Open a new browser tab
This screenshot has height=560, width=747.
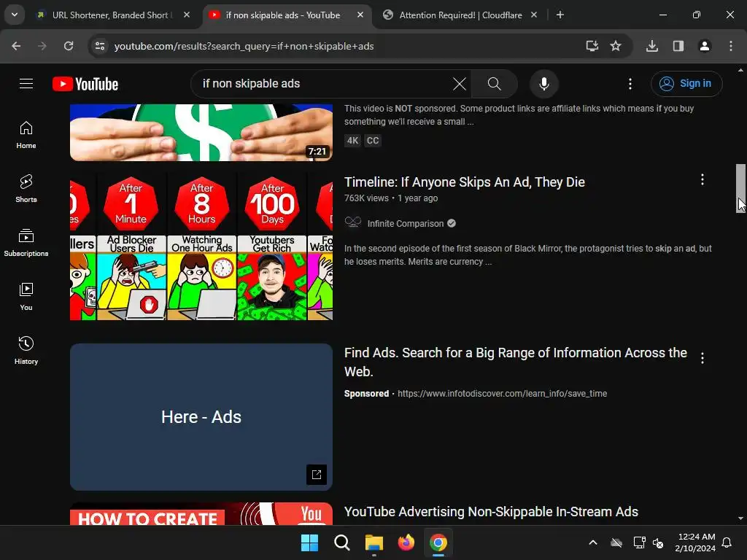point(560,15)
